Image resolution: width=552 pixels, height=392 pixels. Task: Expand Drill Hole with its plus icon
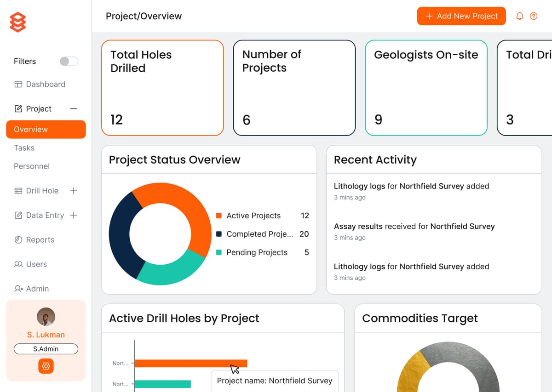74,191
